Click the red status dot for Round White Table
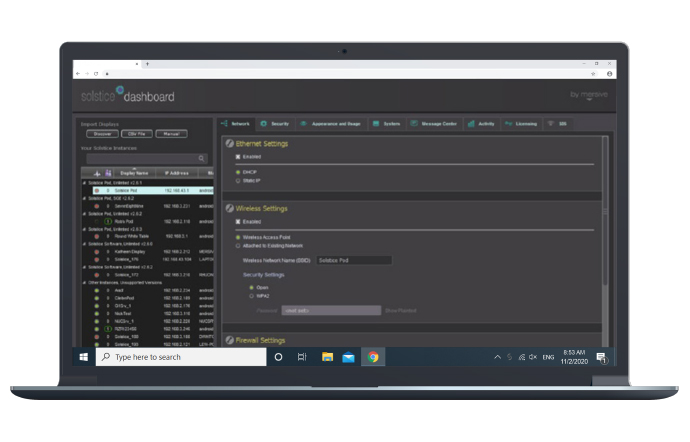This screenshot has width=690, height=442. [x=97, y=236]
